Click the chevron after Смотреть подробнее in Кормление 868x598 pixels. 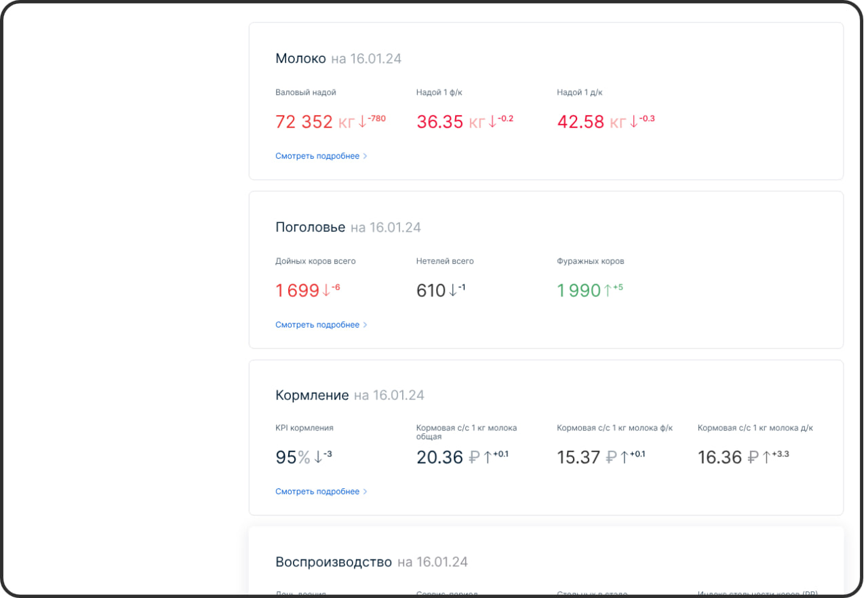366,492
